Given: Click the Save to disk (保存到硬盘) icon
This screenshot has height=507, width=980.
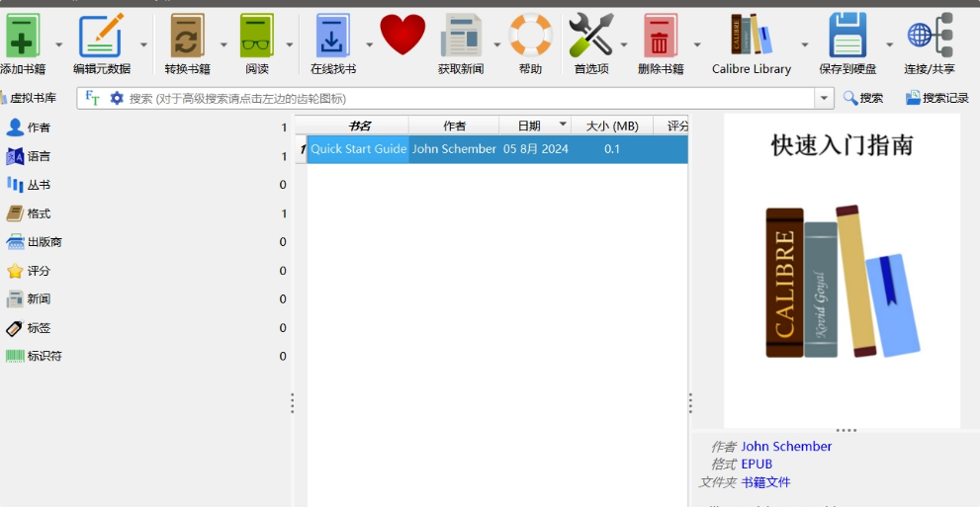Looking at the screenshot, I should (847, 37).
